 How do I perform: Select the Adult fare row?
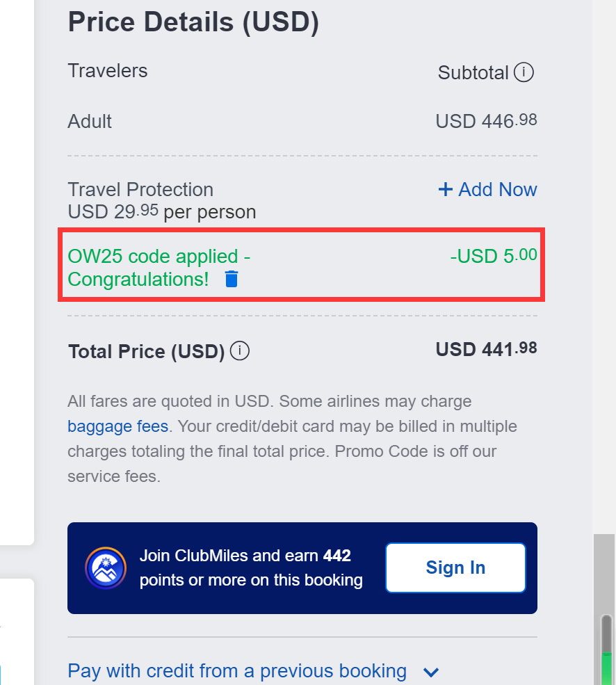pyautogui.click(x=90, y=121)
